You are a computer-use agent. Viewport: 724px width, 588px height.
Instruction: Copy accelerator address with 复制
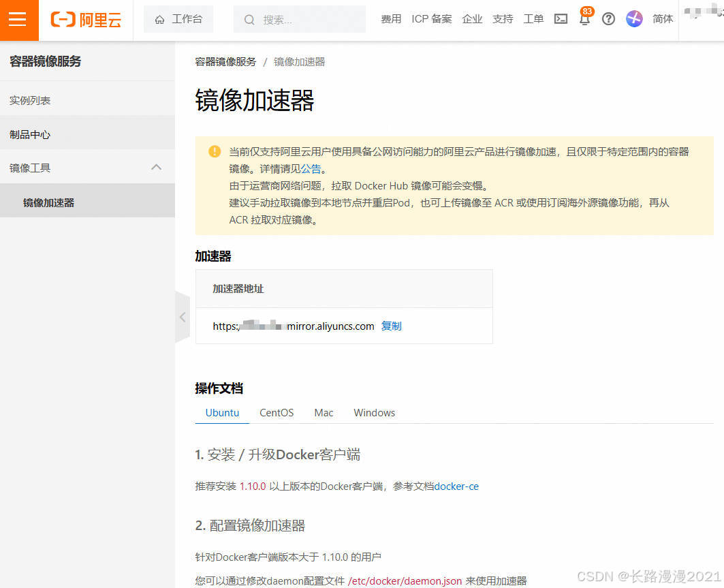tap(391, 326)
